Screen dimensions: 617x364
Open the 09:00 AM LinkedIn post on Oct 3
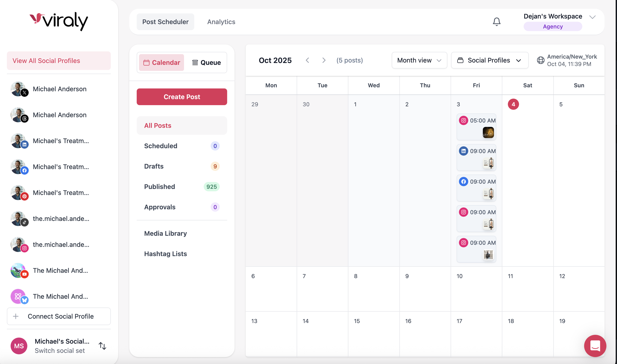[x=476, y=157]
